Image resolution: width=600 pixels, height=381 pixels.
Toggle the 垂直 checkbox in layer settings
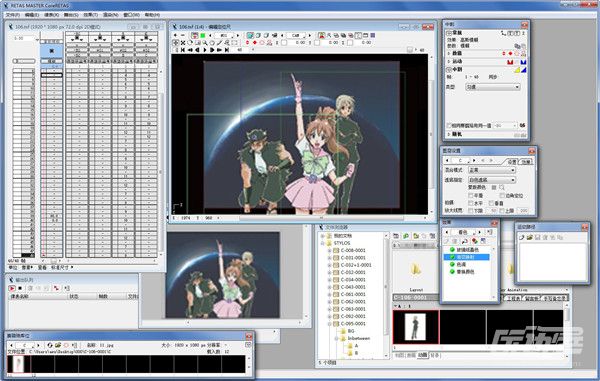tap(491, 203)
